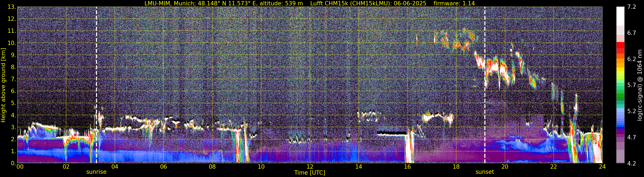Click the height axis tick label '6.'
The height and width of the screenshot is (177, 644).
pos(13,91)
